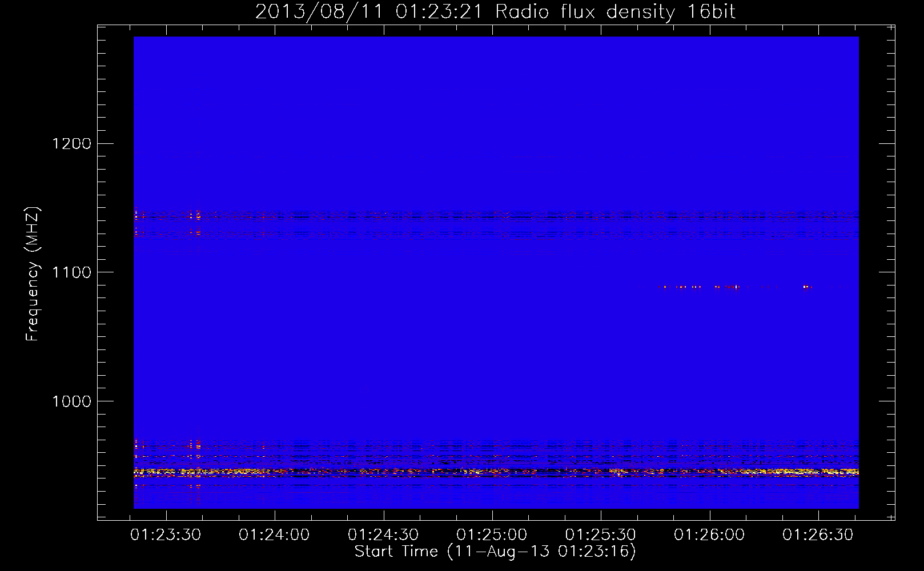Image resolution: width=924 pixels, height=571 pixels.
Task: Click the plot title '2013/08/11 01:23:21 Radio flux density 16bit'
Action: point(495,12)
